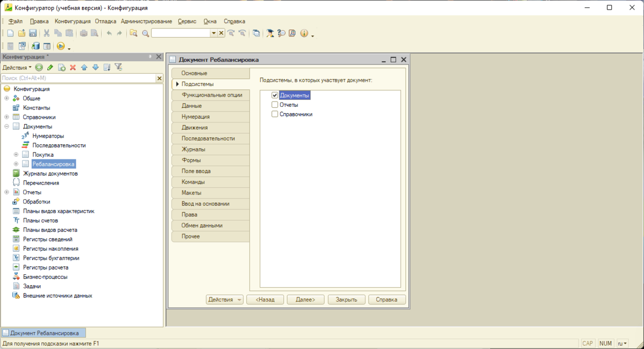Click the Update database configuration icon
This screenshot has width=644, height=349.
coord(35,46)
